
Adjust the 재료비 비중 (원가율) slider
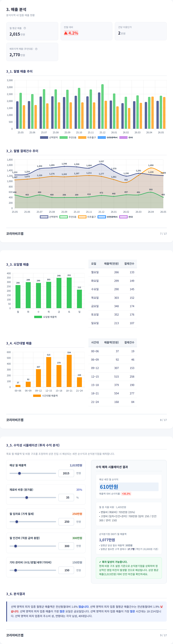33,498
